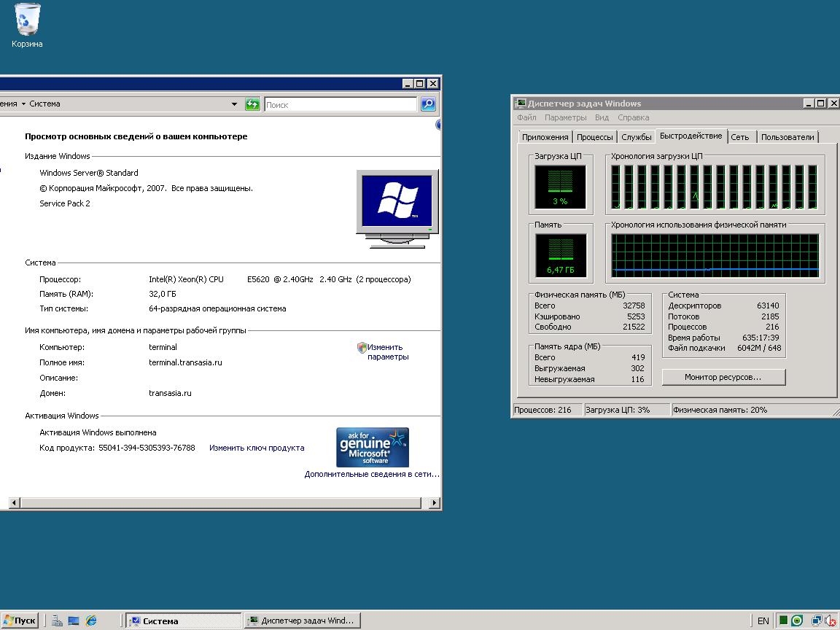This screenshot has width=840, height=630.
Task: Click the Task Manager title bar icon
Action: (x=520, y=104)
